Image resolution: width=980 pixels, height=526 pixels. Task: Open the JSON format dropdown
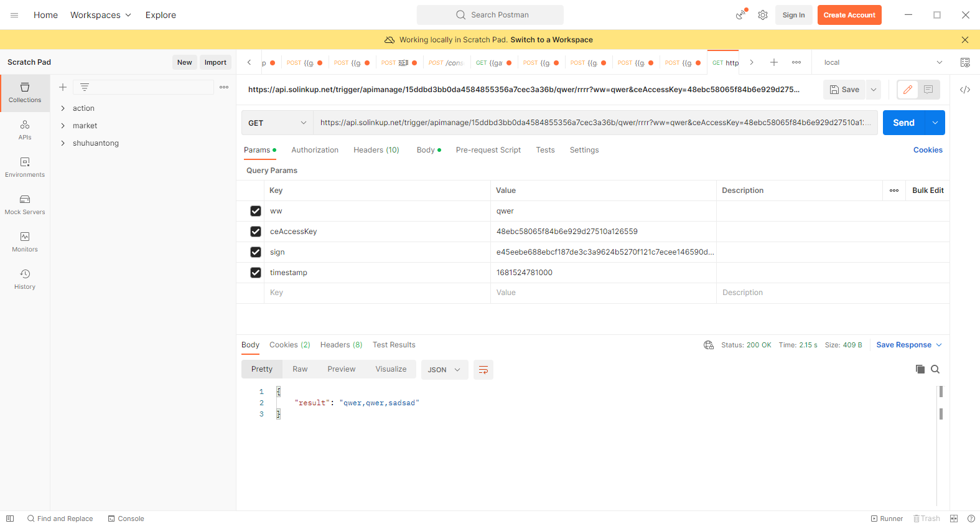[444, 370]
